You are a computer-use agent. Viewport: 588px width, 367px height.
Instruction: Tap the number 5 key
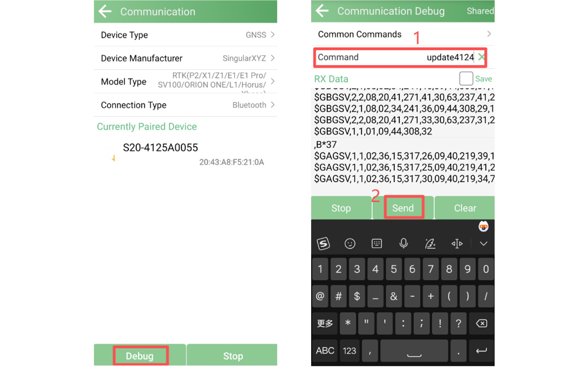click(x=394, y=269)
